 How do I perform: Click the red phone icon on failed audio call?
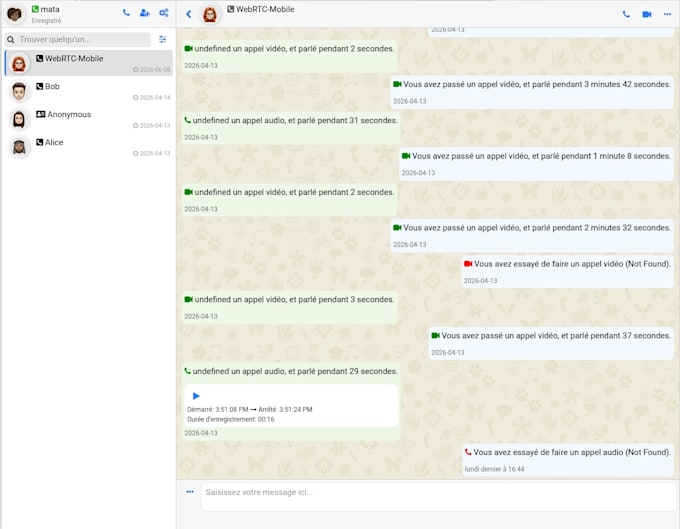[468, 452]
